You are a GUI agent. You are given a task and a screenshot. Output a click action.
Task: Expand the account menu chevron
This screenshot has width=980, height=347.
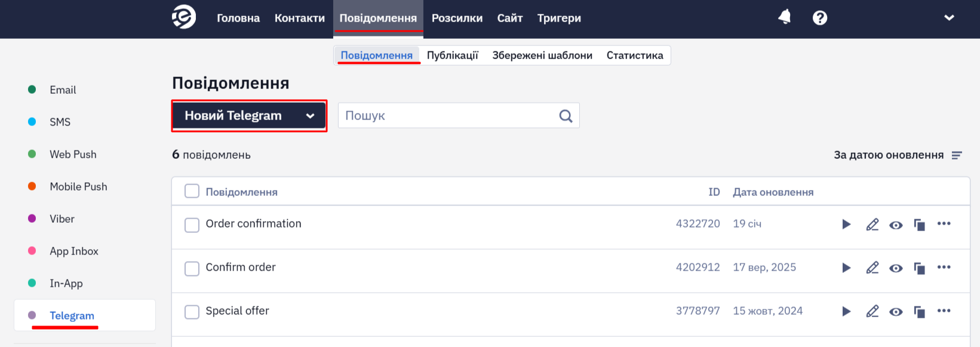coord(949,18)
